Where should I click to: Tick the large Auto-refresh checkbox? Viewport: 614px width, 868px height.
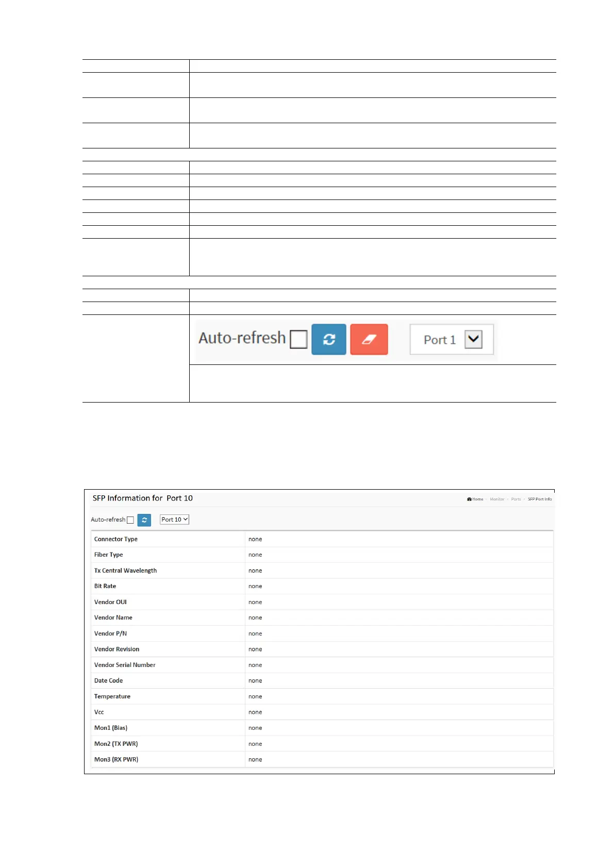pos(298,339)
